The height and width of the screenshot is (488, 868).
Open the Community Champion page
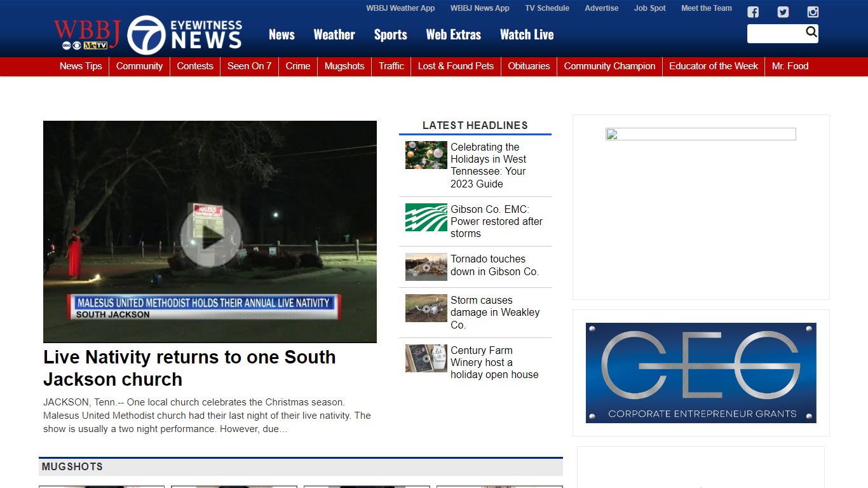tap(609, 66)
